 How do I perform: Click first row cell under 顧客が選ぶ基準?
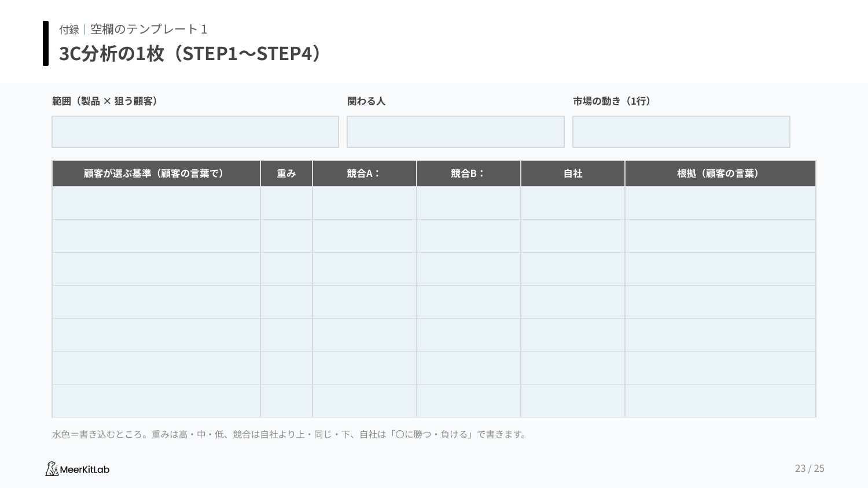tap(156, 203)
